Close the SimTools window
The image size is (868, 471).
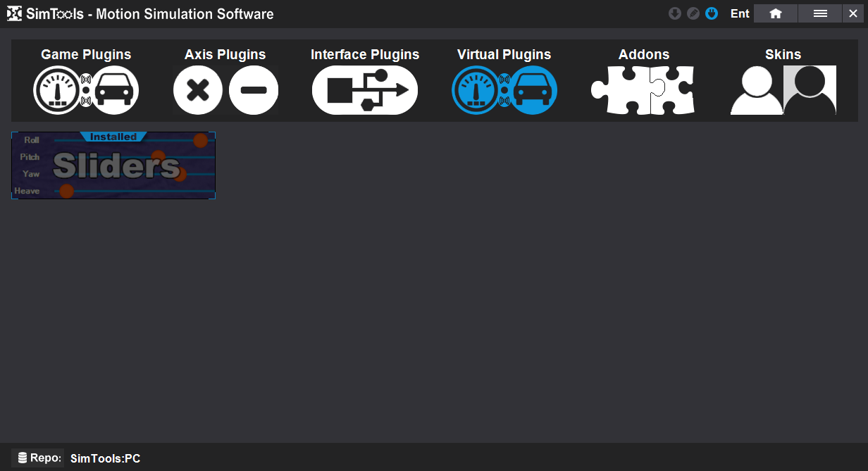point(853,13)
